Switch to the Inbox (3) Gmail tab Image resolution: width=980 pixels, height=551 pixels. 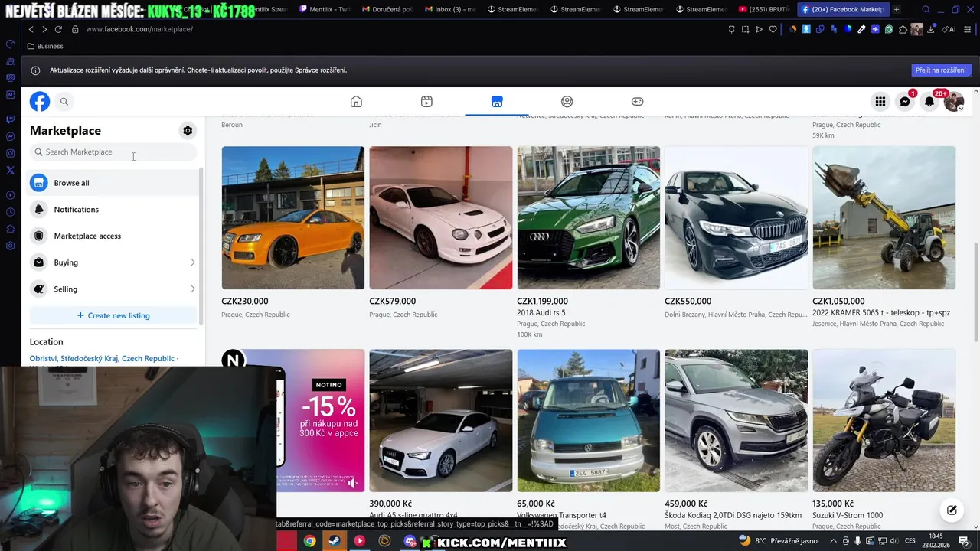[x=450, y=9]
